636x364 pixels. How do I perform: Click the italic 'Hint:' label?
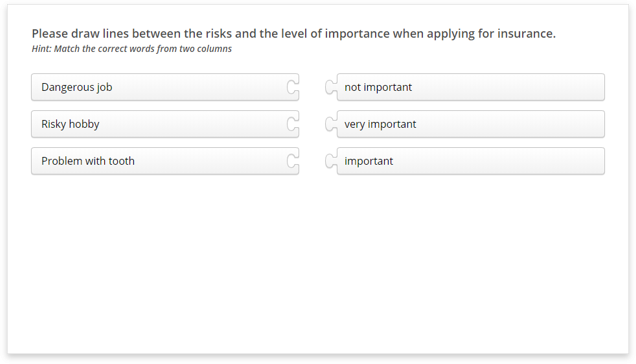41,49
